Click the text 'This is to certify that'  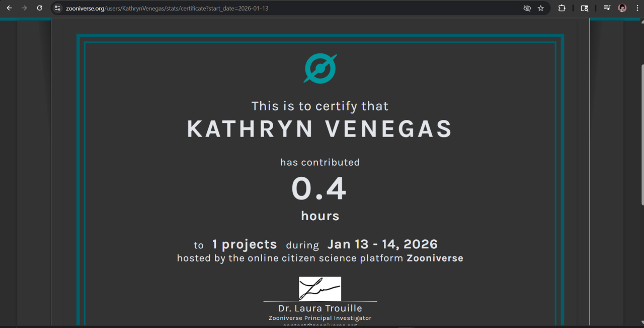click(320, 106)
